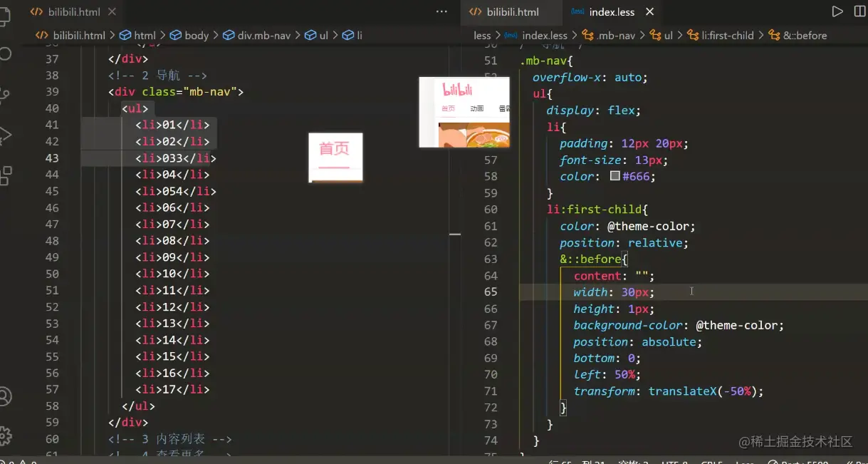
Task: Click the closing </ul> tag line
Action: pyautogui.click(x=138, y=406)
